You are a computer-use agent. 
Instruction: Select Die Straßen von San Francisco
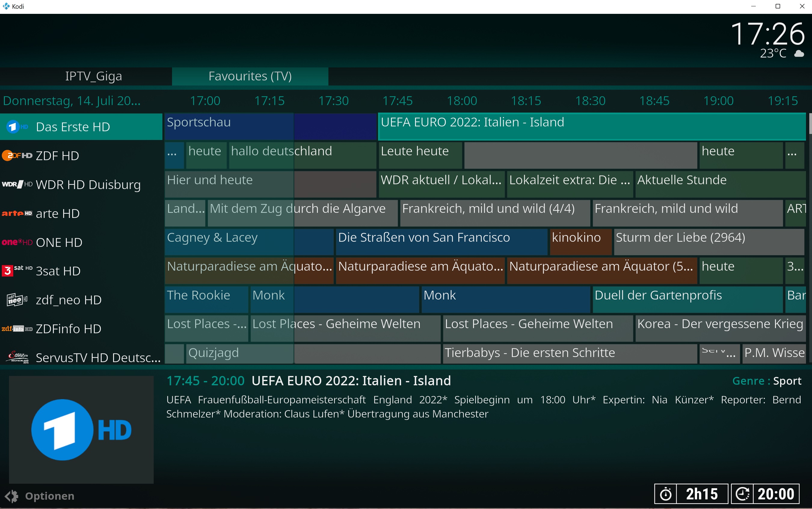[441, 242]
